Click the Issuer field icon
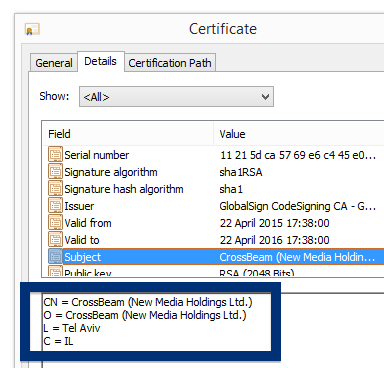 [x=55, y=206]
